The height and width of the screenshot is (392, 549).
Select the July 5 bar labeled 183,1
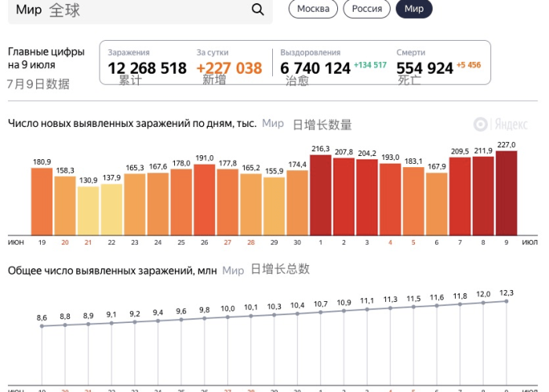[413, 201]
